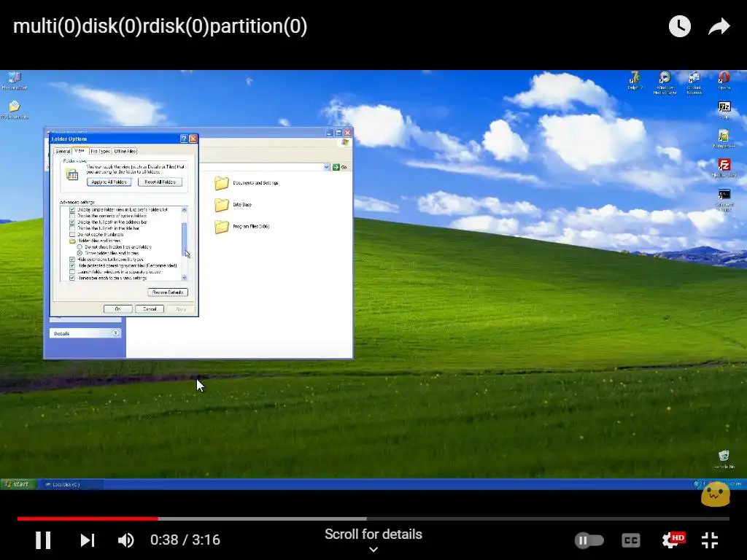
Task: Open the Explorer address bar dropdown
Action: (x=327, y=167)
